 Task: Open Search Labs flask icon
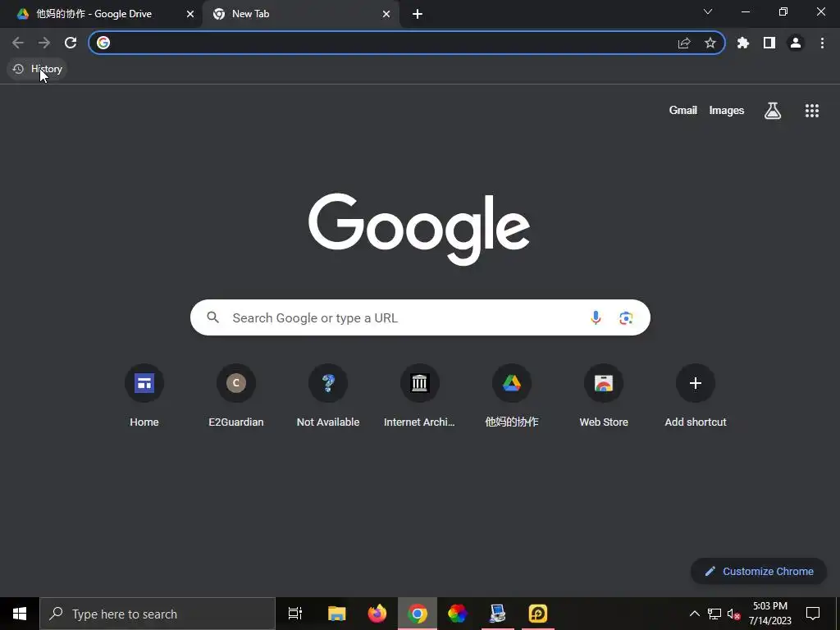click(773, 111)
